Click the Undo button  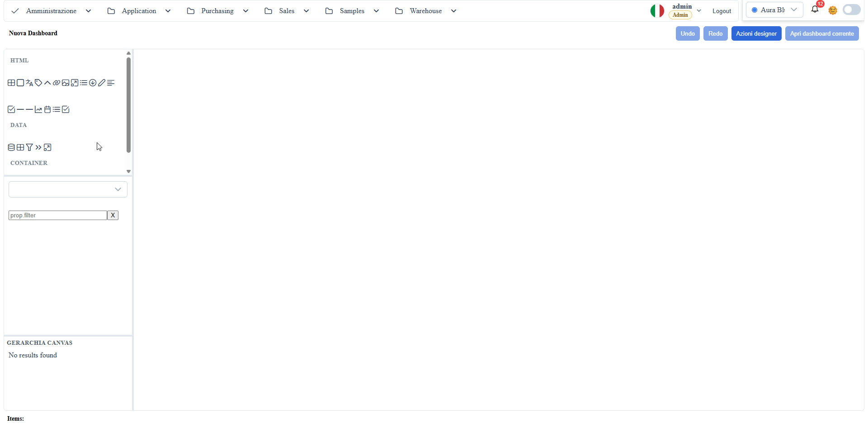[688, 33]
